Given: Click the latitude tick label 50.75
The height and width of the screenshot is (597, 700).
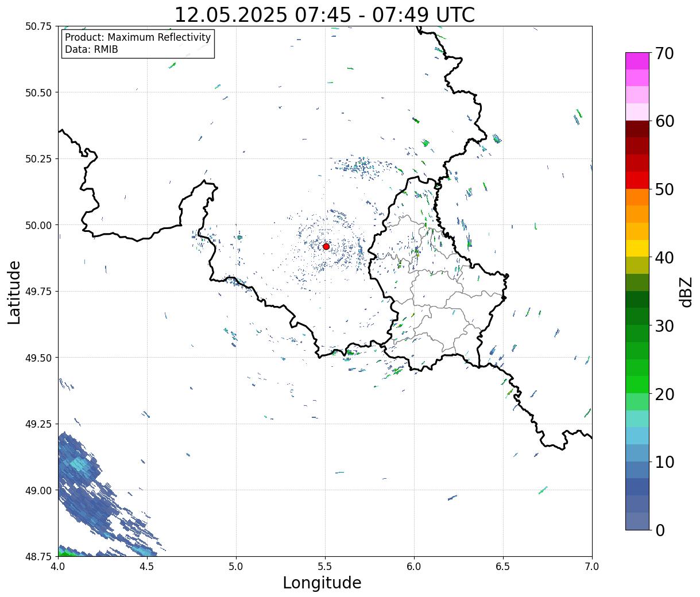Looking at the screenshot, I should 38,26.
